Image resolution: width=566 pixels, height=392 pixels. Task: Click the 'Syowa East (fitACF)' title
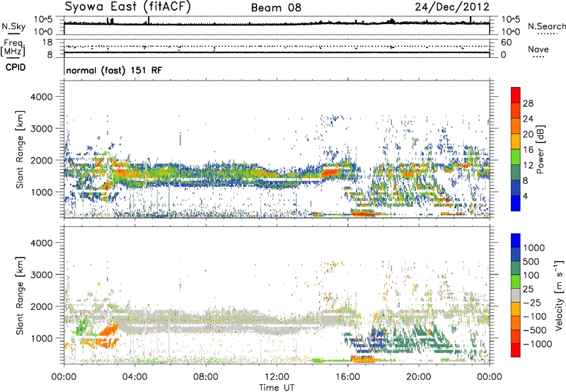[x=127, y=7]
